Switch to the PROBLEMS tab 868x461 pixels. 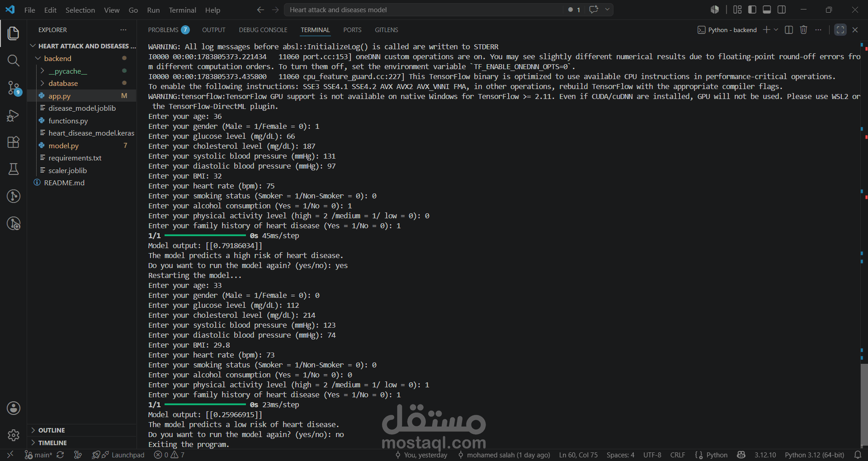pos(168,30)
